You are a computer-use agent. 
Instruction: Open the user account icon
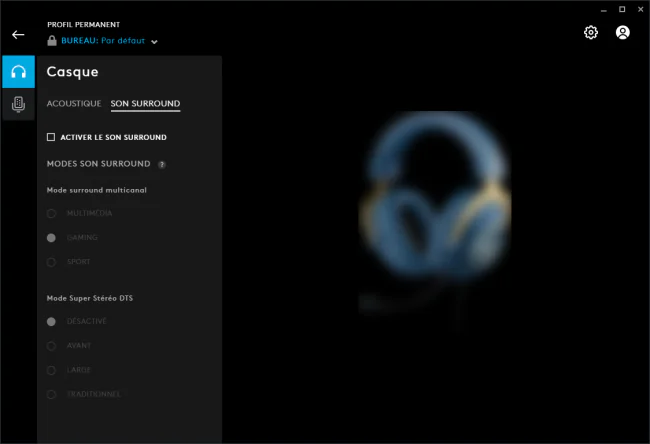(x=622, y=32)
